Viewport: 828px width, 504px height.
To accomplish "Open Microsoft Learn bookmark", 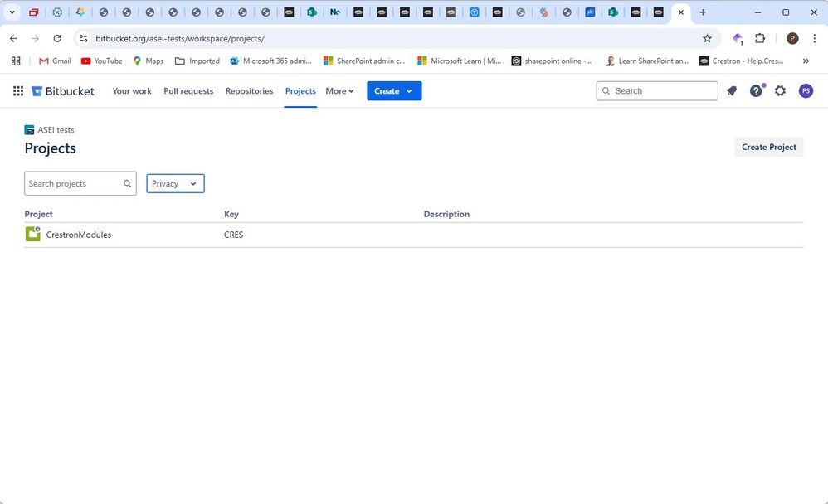I will [459, 61].
